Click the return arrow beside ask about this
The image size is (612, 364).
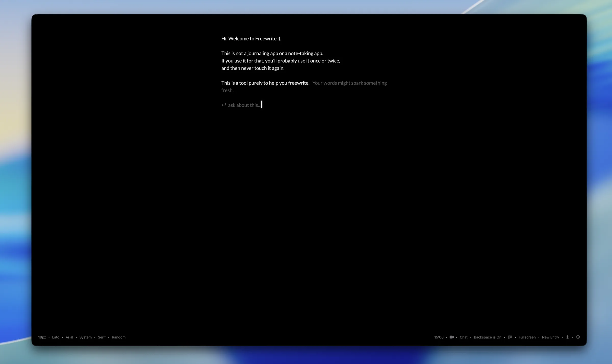pos(224,105)
